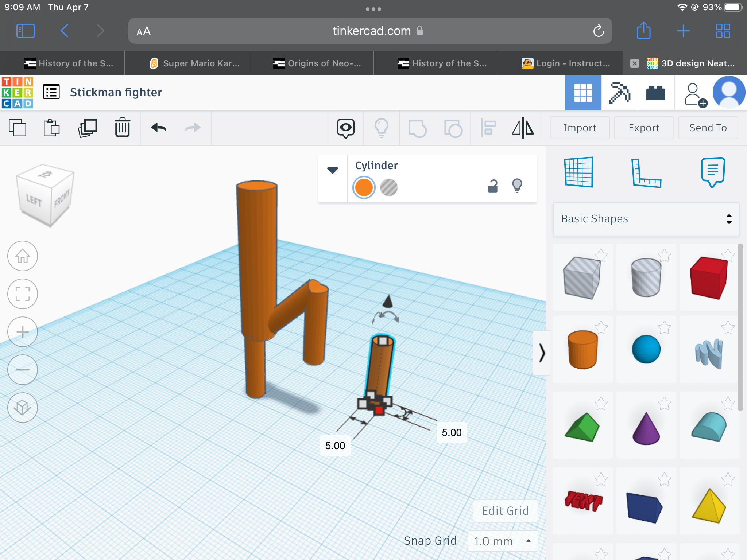Click the Undo arrow
This screenshot has width=747, height=560.
[159, 128]
